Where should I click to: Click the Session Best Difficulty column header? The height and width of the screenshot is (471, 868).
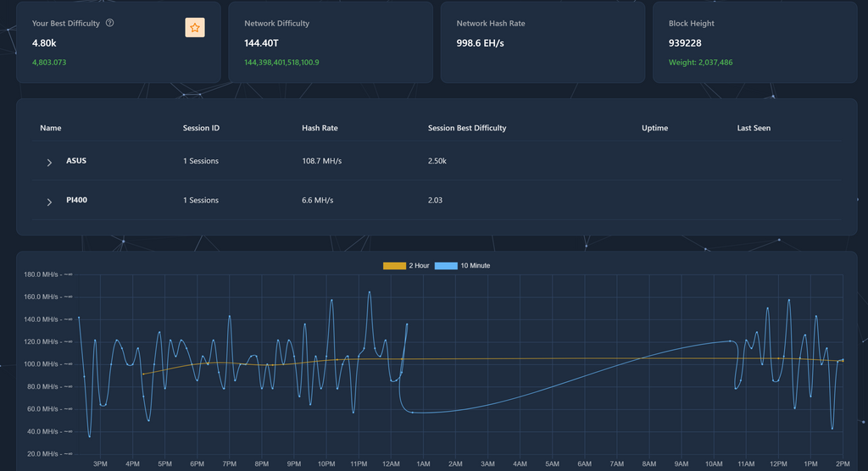pyautogui.click(x=467, y=128)
